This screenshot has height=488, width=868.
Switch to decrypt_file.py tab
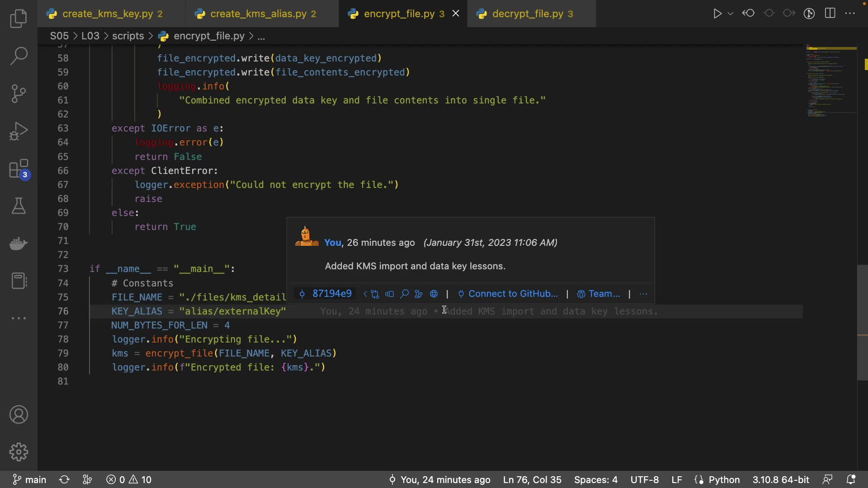[x=527, y=14]
